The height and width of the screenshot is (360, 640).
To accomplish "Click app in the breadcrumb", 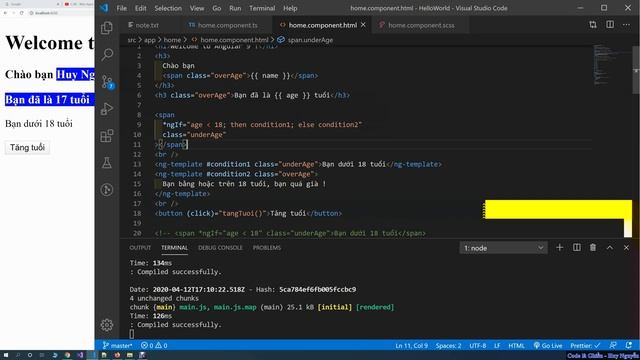I will point(149,40).
